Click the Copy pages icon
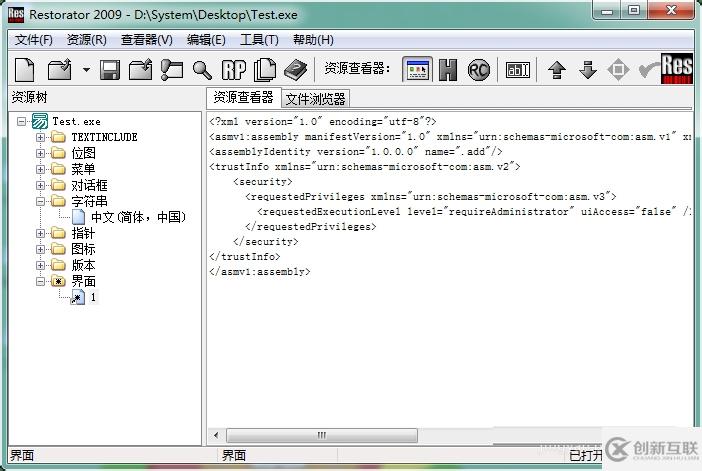Image resolution: width=702 pixels, height=471 pixels. pyautogui.click(x=265, y=70)
